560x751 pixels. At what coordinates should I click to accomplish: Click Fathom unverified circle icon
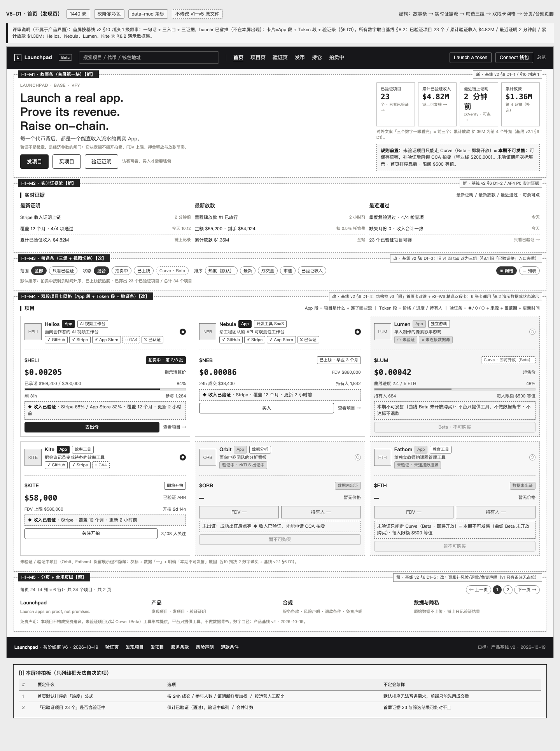532,457
